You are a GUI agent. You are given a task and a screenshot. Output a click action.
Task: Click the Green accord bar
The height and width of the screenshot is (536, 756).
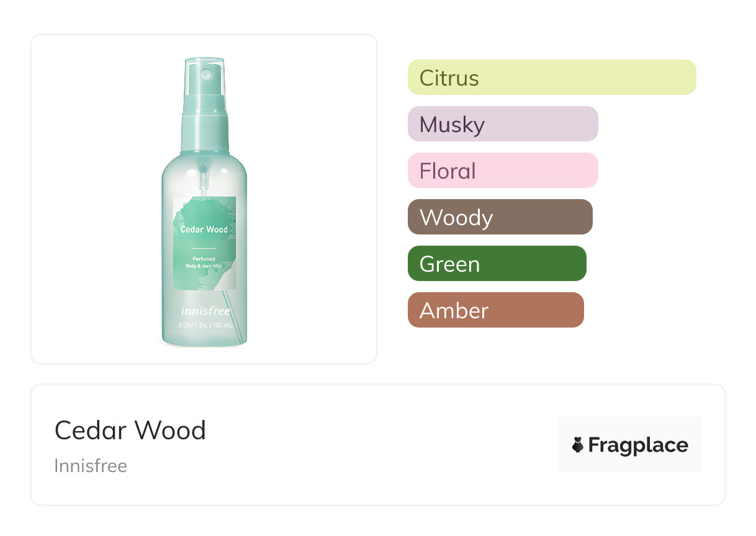pos(497,264)
